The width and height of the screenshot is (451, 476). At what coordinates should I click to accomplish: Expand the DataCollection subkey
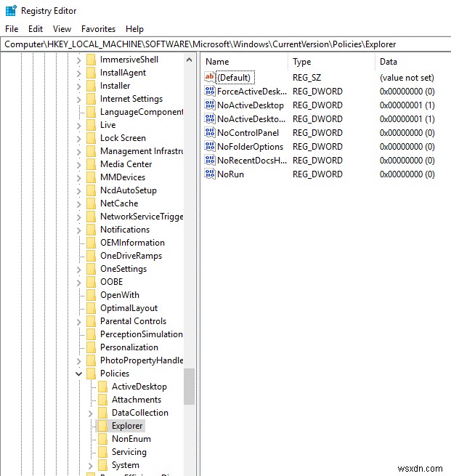click(90, 414)
